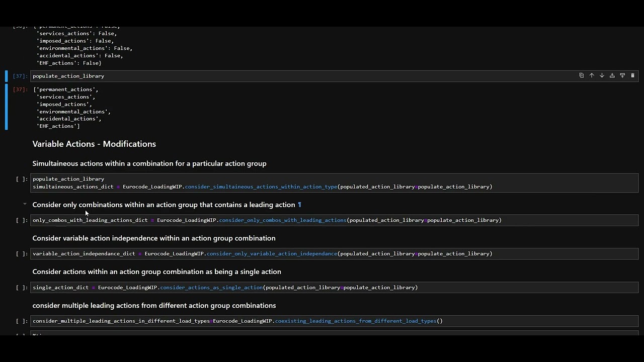This screenshot has width=644, height=362.
Task: Select 'consider multiple leading actions' heading
Action: pos(154,306)
